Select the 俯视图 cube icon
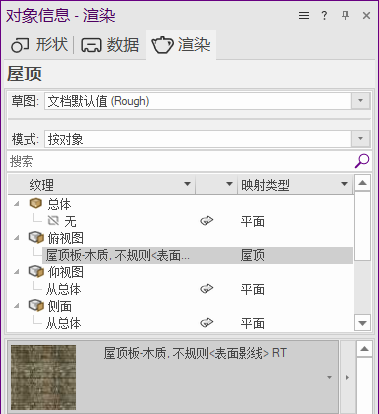The height and width of the screenshot is (414, 379). pos(36,238)
